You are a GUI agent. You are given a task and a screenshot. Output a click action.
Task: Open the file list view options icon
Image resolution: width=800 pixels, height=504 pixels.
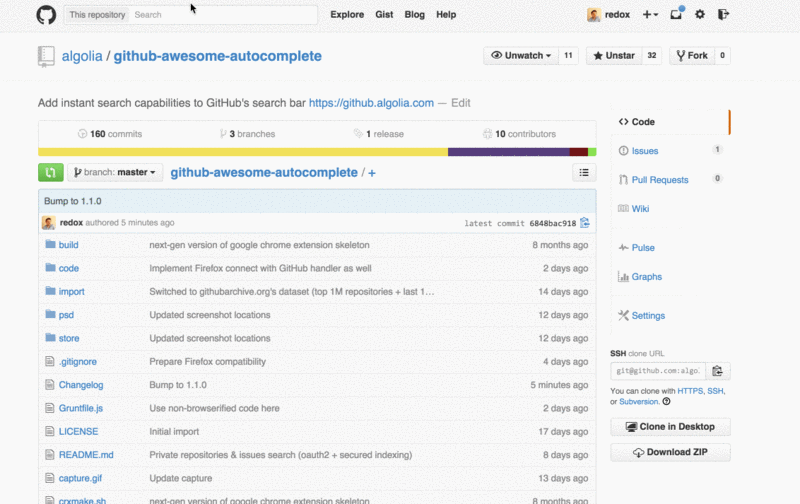coord(585,173)
